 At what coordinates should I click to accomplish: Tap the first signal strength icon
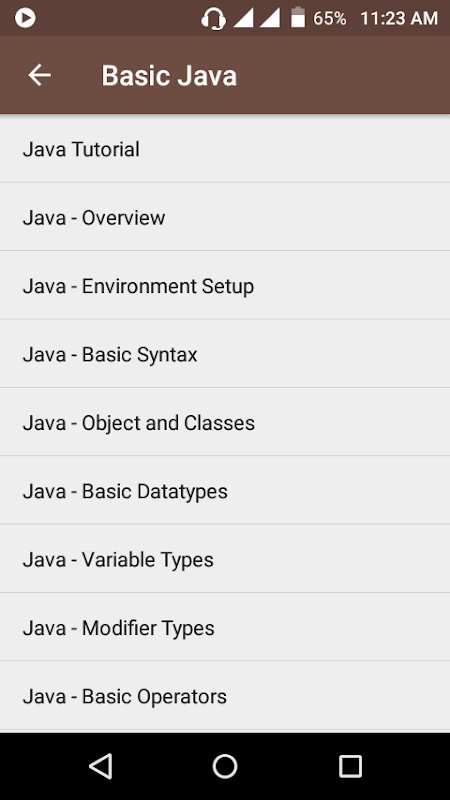(x=243, y=18)
